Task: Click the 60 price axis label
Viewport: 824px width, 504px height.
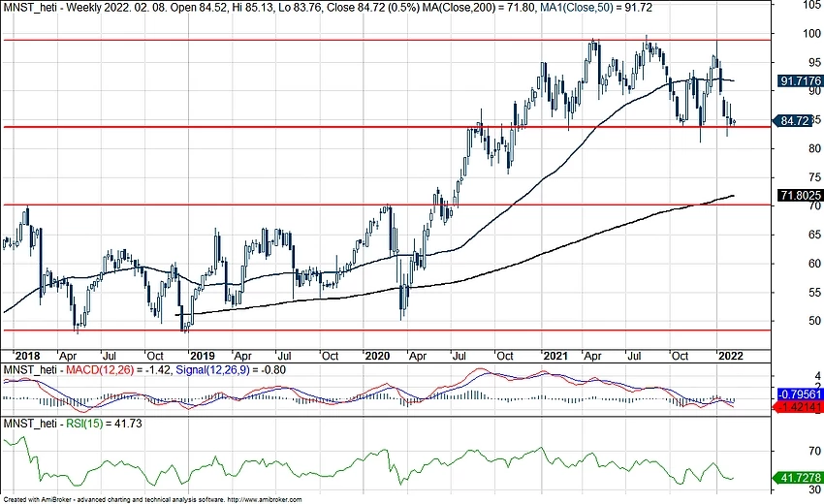Action: click(815, 264)
